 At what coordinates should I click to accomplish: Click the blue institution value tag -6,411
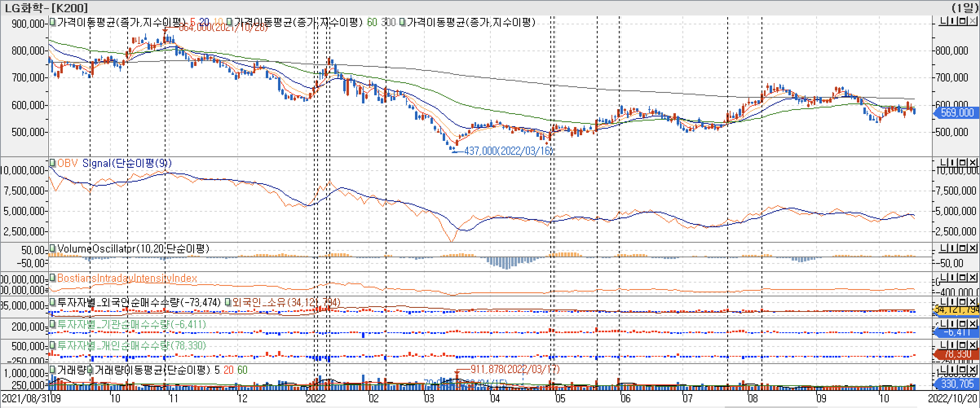(x=955, y=333)
